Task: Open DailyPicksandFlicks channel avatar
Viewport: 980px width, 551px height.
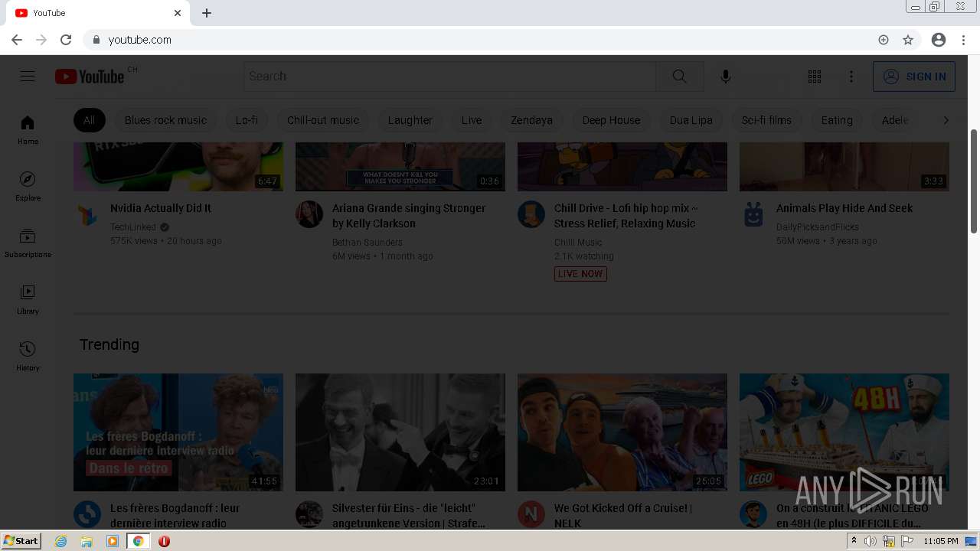Action: click(753, 215)
